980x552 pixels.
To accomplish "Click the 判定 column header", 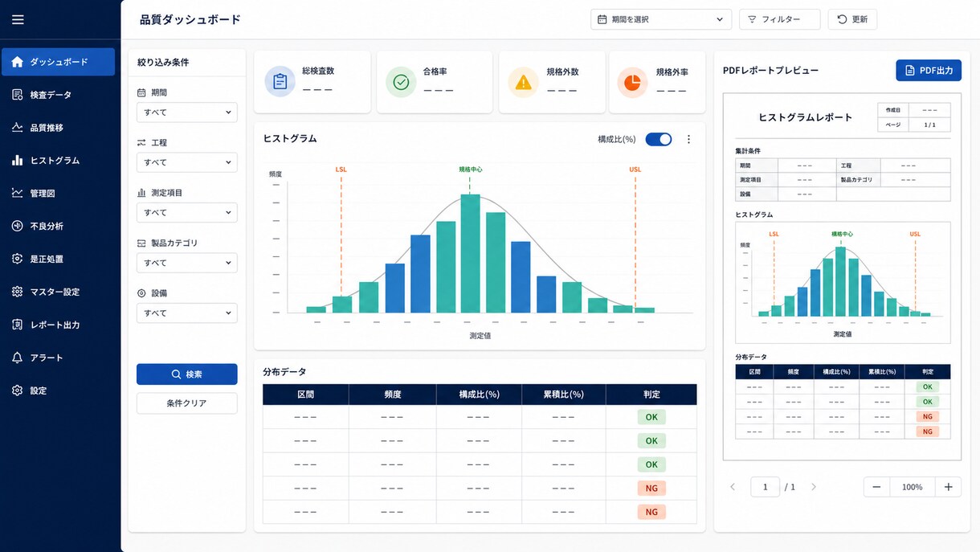I will (x=651, y=395).
